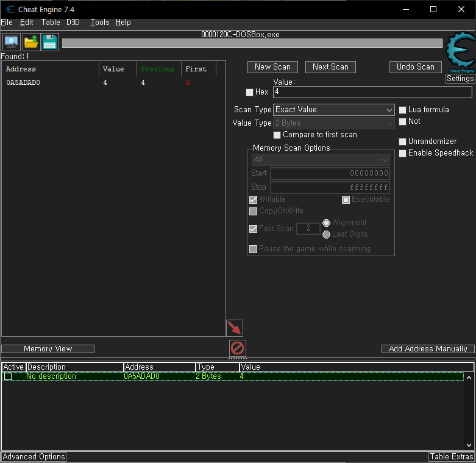
Task: Open Settings below the logo
Action: (460, 79)
